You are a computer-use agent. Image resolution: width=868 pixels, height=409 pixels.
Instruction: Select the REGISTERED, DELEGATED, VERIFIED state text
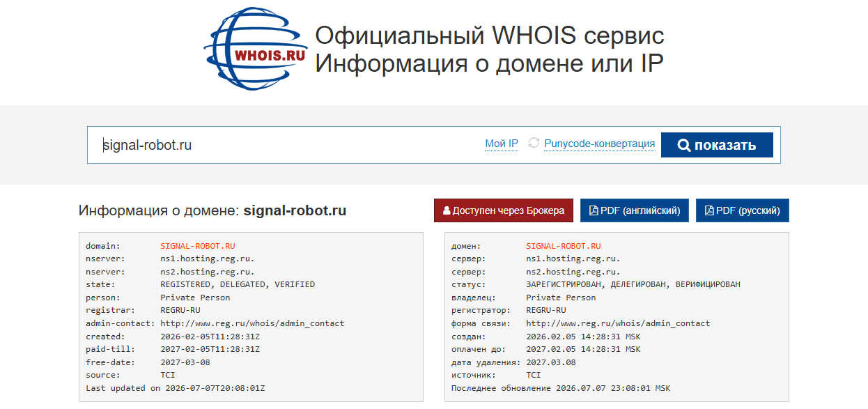[x=238, y=284]
